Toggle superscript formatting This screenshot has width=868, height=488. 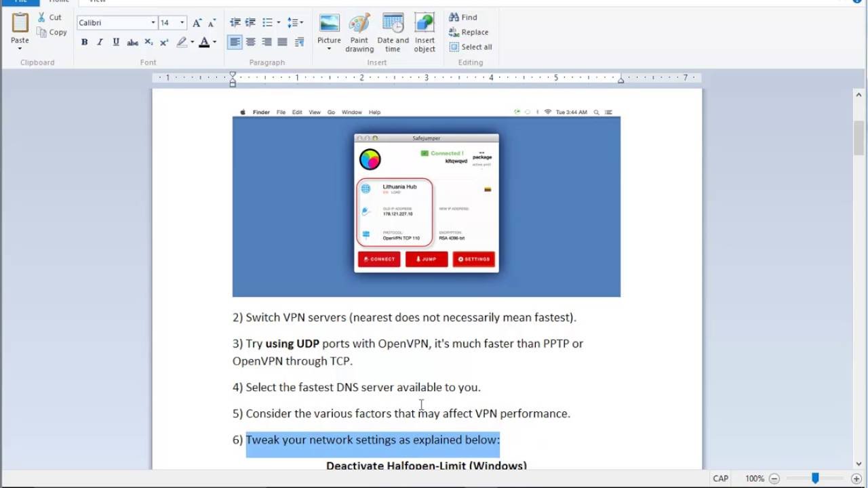tap(164, 42)
